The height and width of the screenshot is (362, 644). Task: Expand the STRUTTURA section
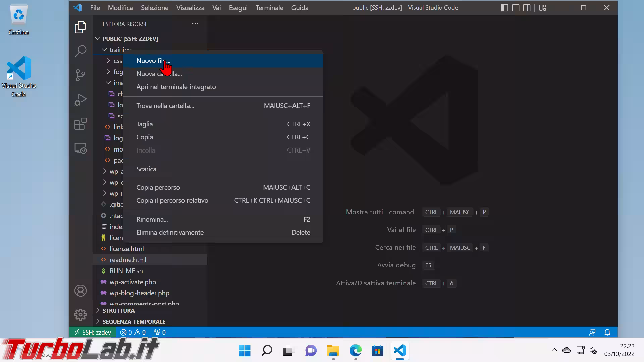[x=118, y=311]
